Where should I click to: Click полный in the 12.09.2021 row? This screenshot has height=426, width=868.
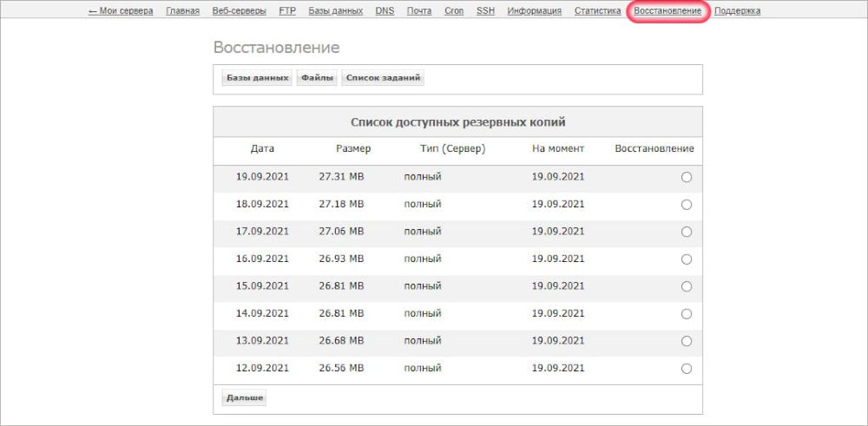tap(423, 368)
